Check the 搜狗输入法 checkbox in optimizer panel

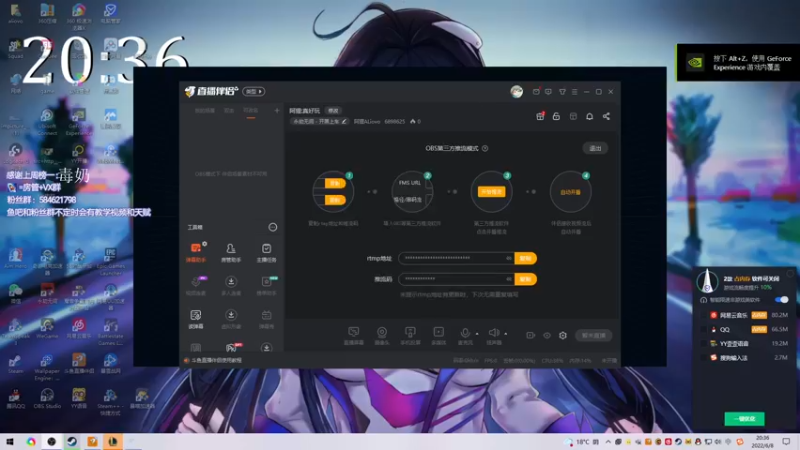pyautogui.click(x=704, y=358)
